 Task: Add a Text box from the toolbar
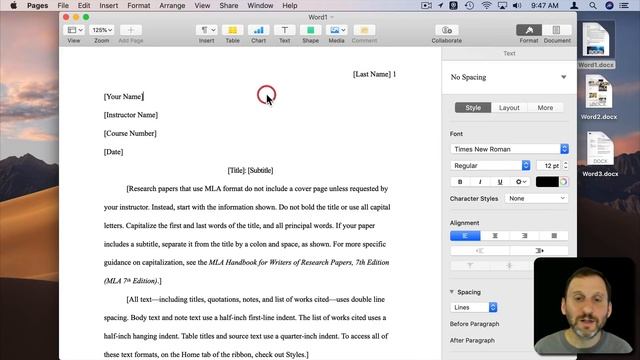[x=284, y=30]
